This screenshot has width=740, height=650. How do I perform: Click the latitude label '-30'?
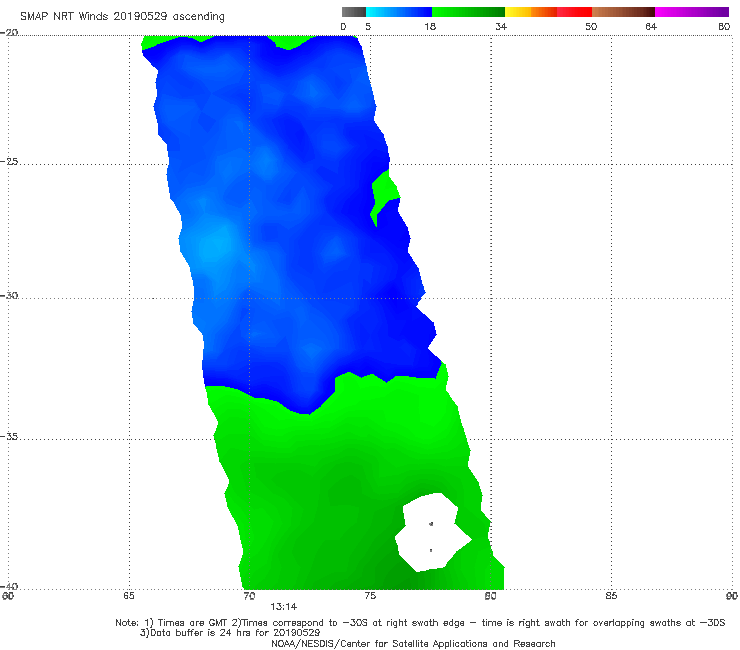(9, 295)
